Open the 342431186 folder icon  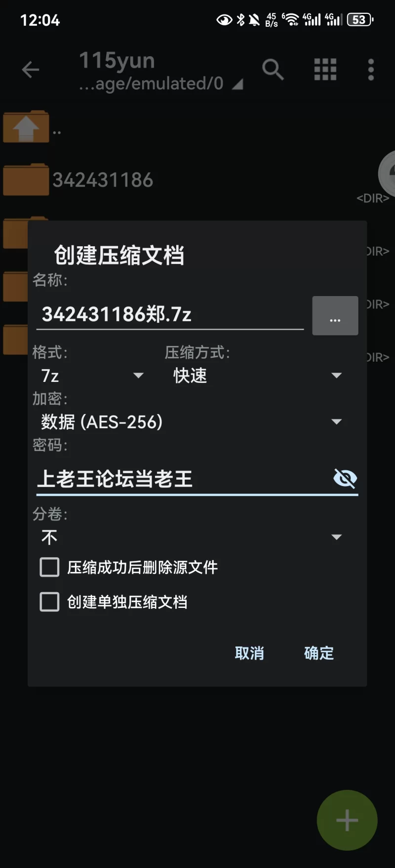point(26,180)
